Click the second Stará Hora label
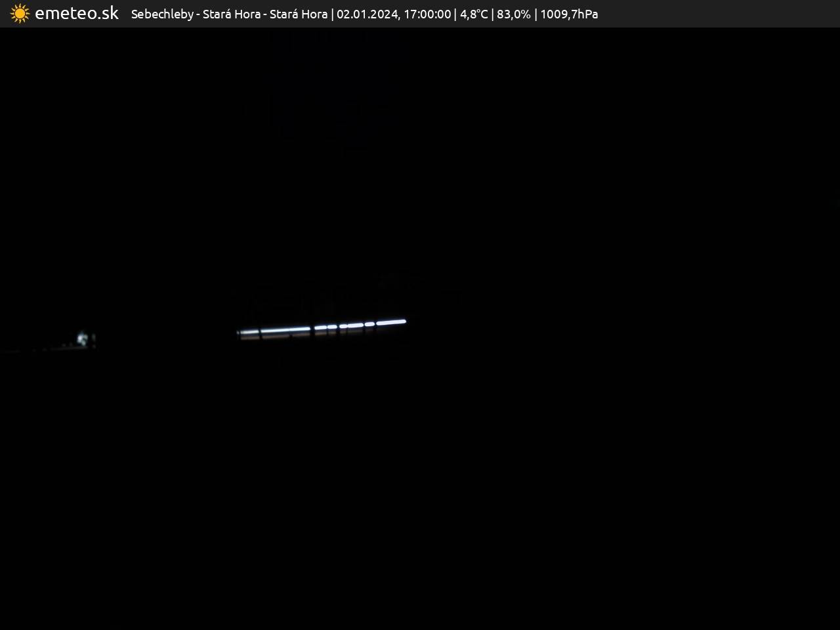This screenshot has width=840, height=630. tap(298, 14)
